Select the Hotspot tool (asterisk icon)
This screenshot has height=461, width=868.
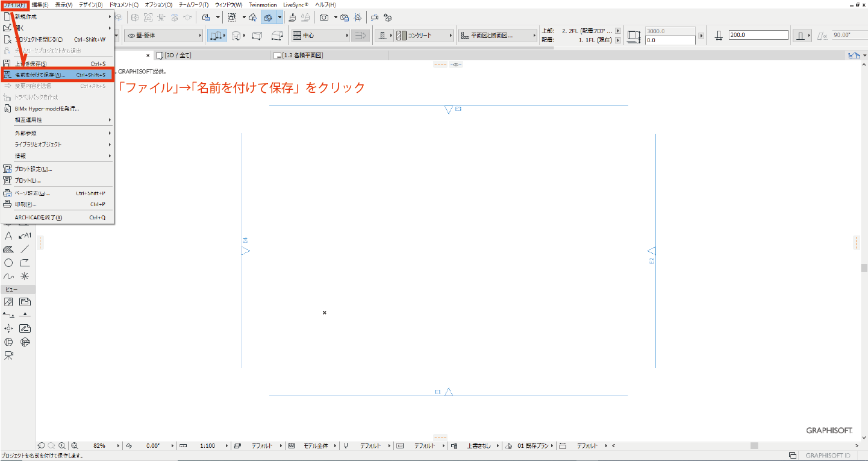pos(25,276)
